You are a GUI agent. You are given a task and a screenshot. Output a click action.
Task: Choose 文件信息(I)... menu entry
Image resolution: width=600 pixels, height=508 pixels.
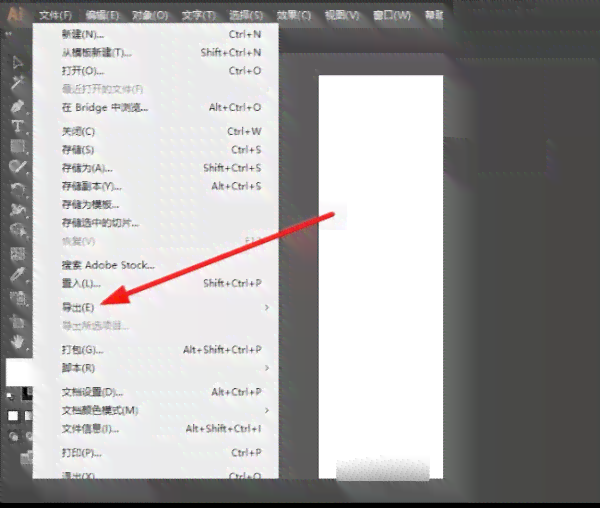click(156, 429)
